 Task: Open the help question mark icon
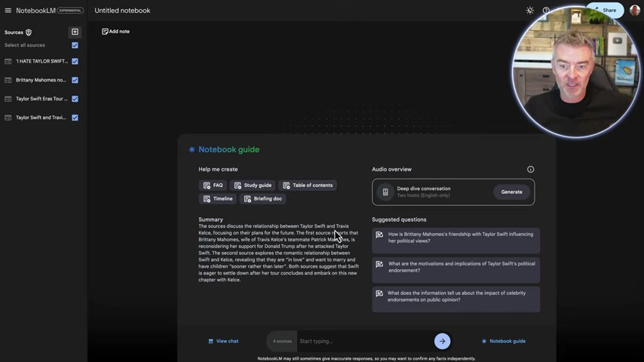546,11
